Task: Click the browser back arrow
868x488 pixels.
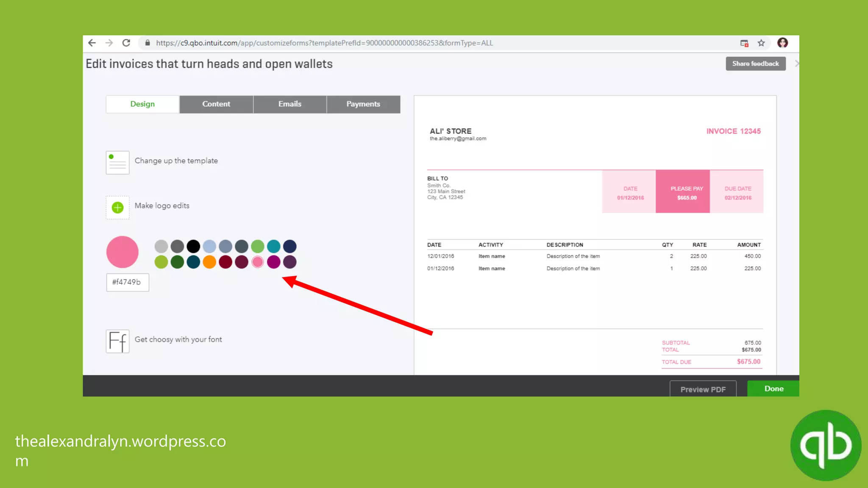Action: pyautogui.click(x=92, y=43)
